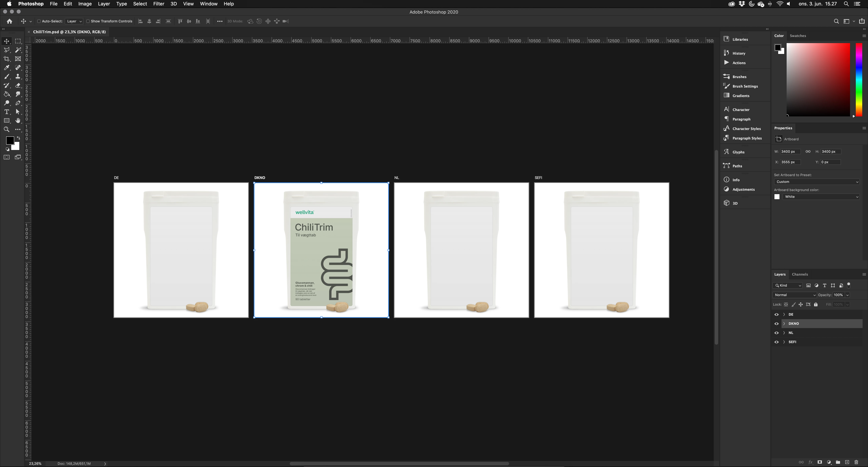Screen dimensions: 868x467
Task: Pick the Eyedropper tool
Action: [6, 67]
